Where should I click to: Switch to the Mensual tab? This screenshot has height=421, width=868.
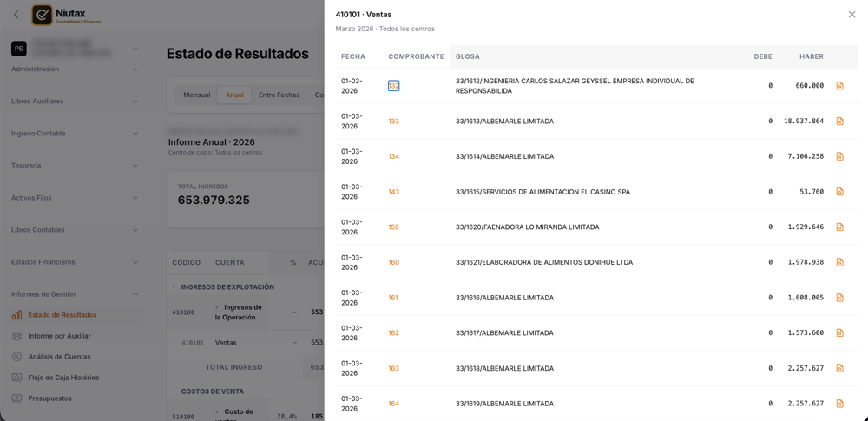(x=196, y=95)
